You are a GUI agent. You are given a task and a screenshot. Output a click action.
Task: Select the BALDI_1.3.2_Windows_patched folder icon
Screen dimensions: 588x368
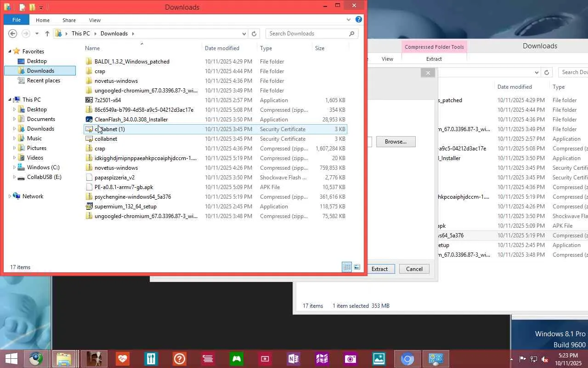pos(89,62)
